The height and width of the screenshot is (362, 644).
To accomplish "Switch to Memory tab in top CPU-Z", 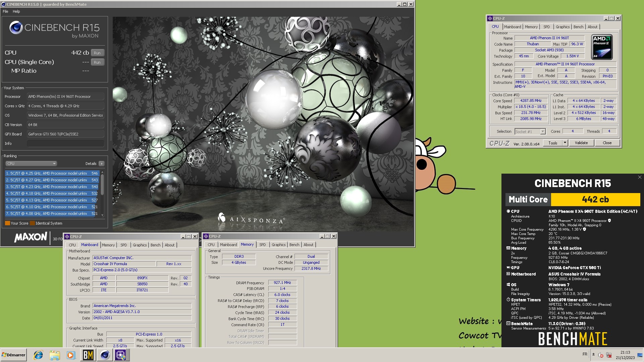I will 531,27.
